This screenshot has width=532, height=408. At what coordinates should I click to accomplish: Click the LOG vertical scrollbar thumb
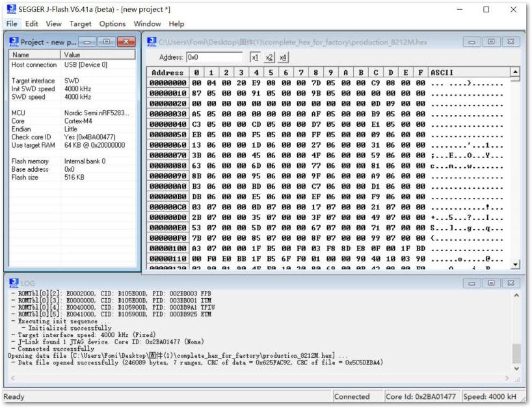pos(516,353)
